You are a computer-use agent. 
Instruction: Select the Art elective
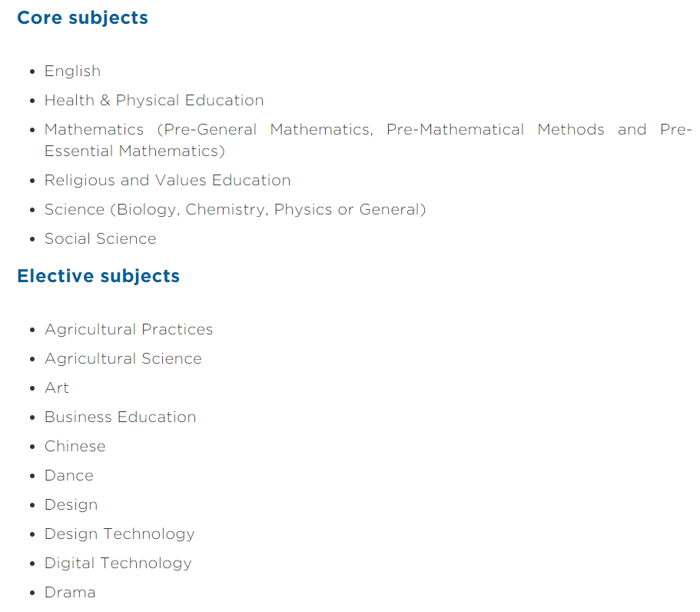(x=57, y=387)
